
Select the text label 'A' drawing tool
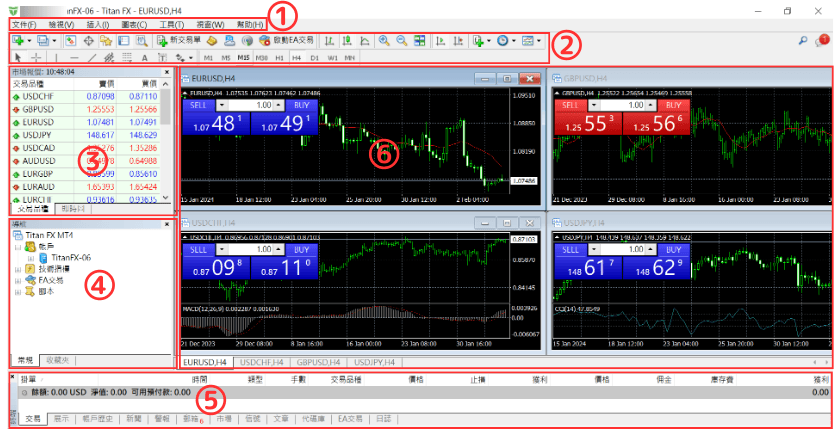(144, 58)
